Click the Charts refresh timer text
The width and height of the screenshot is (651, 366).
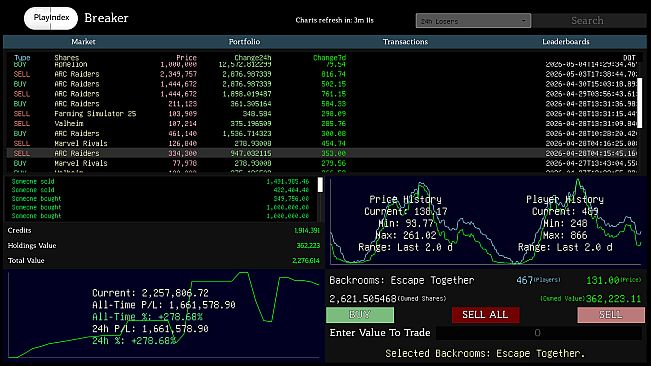[x=335, y=20]
